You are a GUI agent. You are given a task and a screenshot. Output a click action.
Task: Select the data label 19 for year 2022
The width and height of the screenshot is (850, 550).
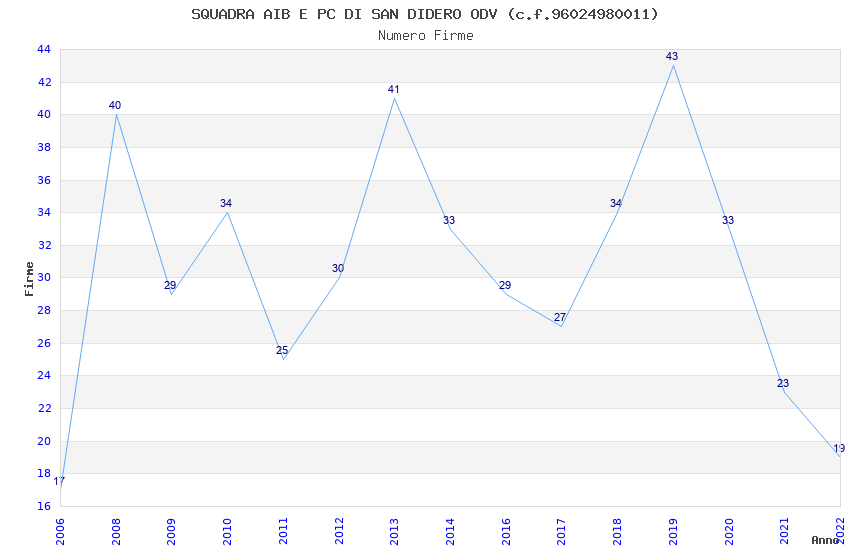point(839,448)
